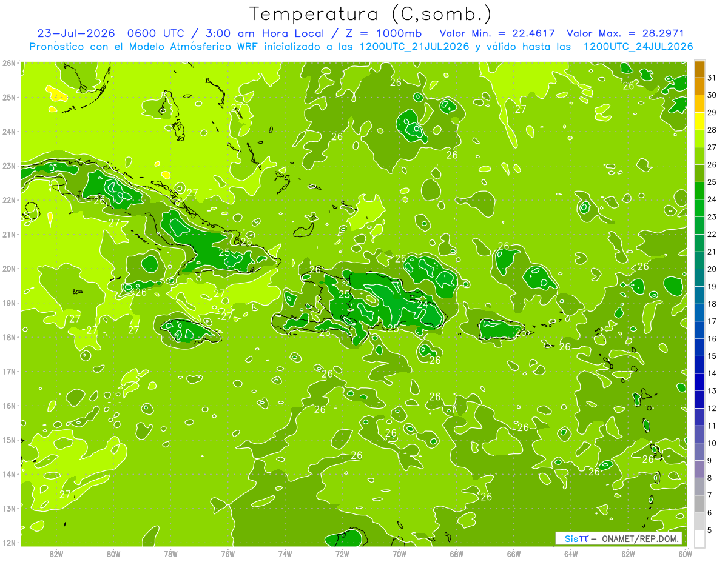
Task: Click the legend value '31'
Action: coord(712,77)
